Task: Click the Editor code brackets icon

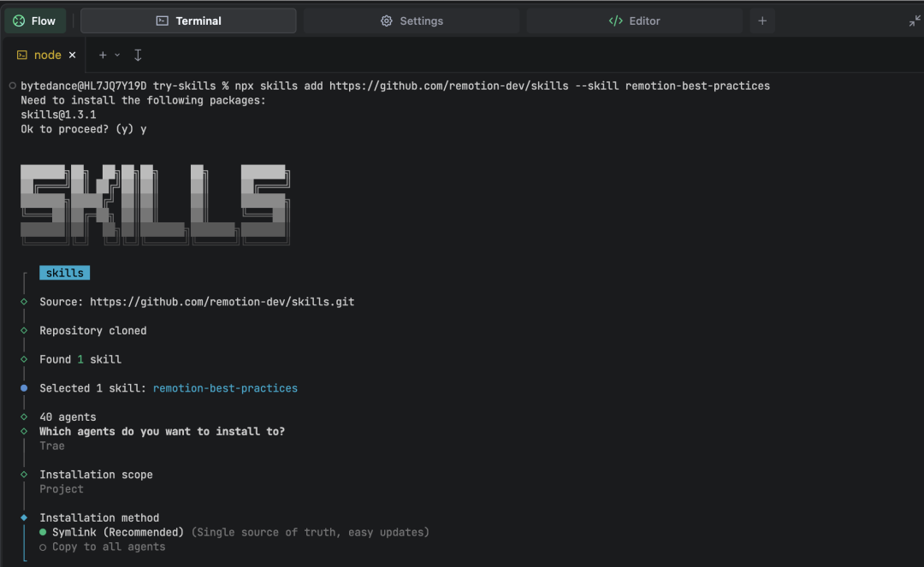Action: coord(615,21)
